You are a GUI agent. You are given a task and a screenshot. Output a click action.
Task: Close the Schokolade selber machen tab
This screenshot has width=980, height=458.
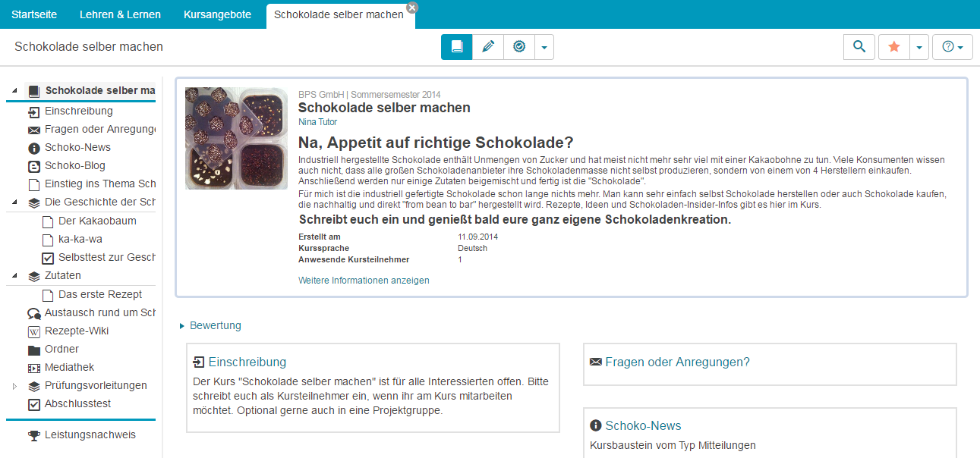point(411,8)
